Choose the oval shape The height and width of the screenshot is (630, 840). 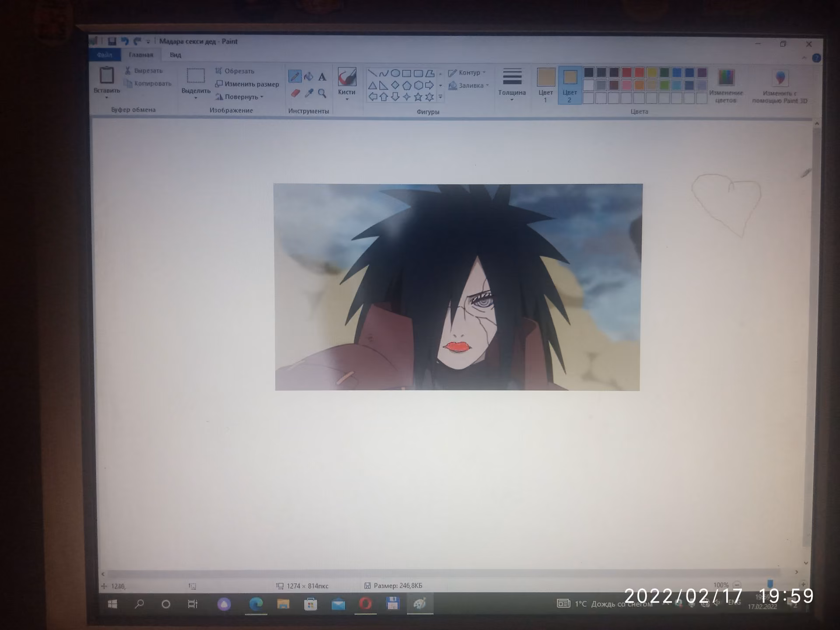coord(395,73)
